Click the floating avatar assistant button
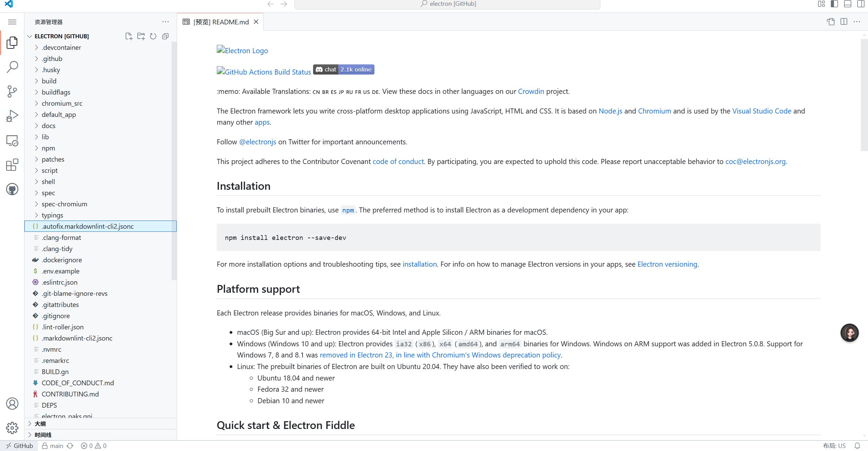 pos(849,333)
